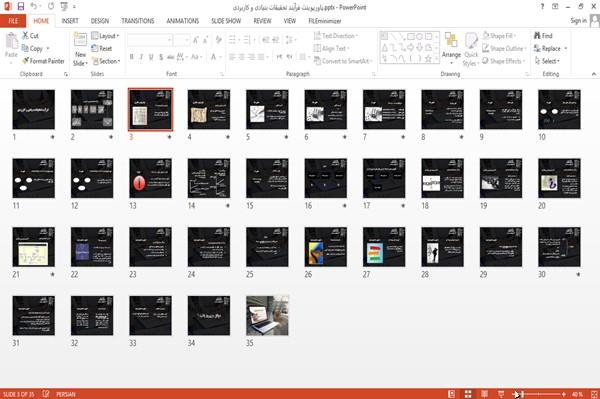Open the Shape Fill dropdown
The width and height of the screenshot is (600, 399).
click(x=499, y=36)
